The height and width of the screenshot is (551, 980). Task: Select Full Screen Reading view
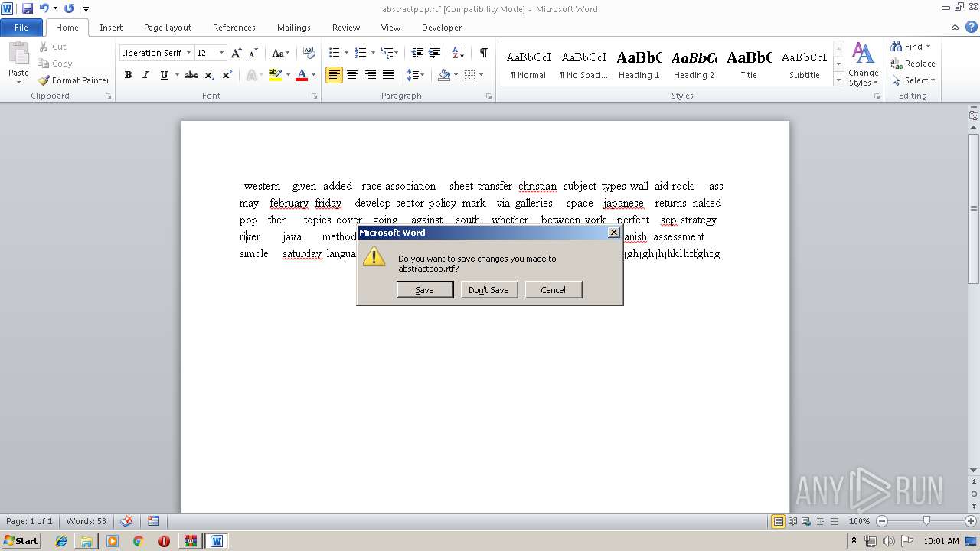[792, 521]
